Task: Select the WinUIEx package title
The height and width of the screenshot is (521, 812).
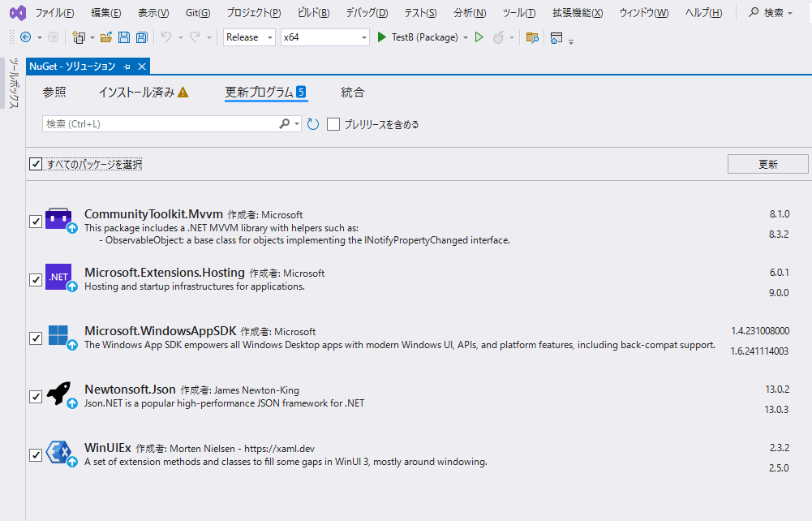Action: pyautogui.click(x=108, y=447)
